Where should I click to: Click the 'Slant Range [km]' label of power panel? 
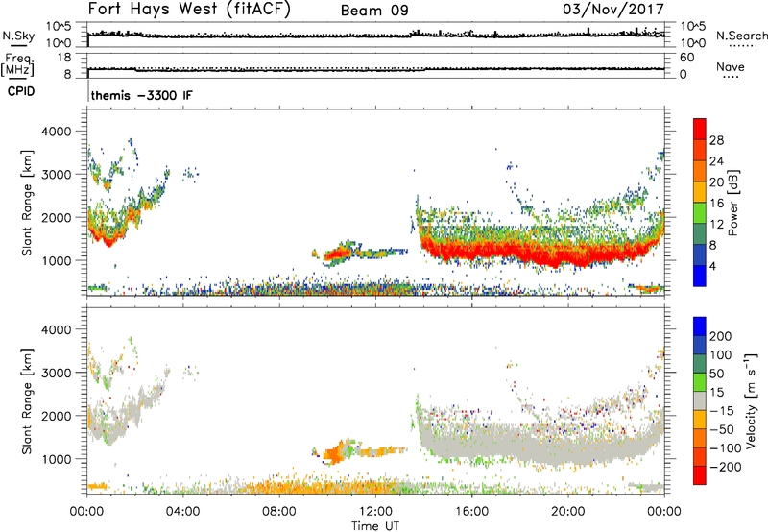pos(27,203)
